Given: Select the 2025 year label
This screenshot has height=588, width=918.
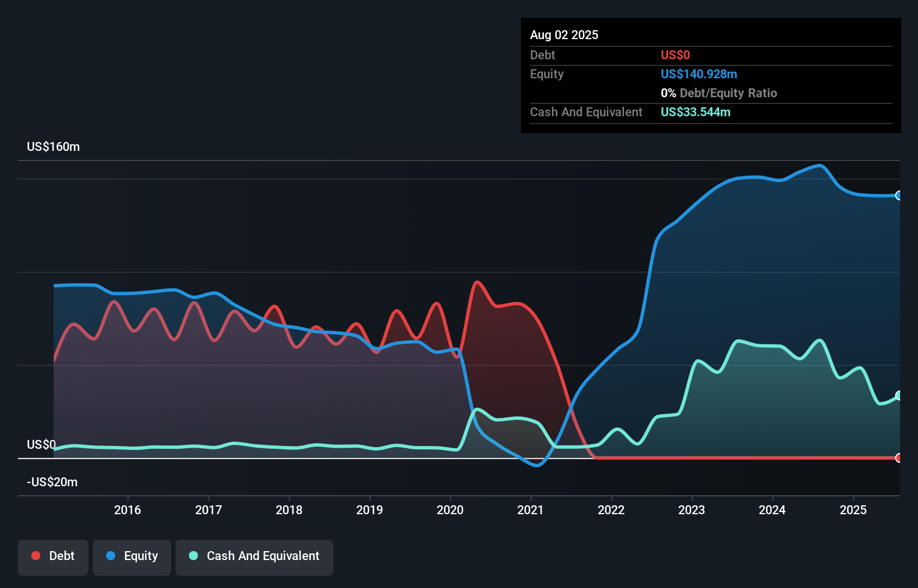Looking at the screenshot, I should click(x=853, y=510).
